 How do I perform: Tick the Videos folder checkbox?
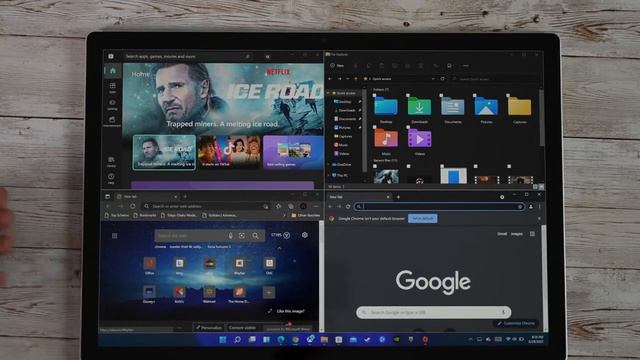tap(408, 127)
